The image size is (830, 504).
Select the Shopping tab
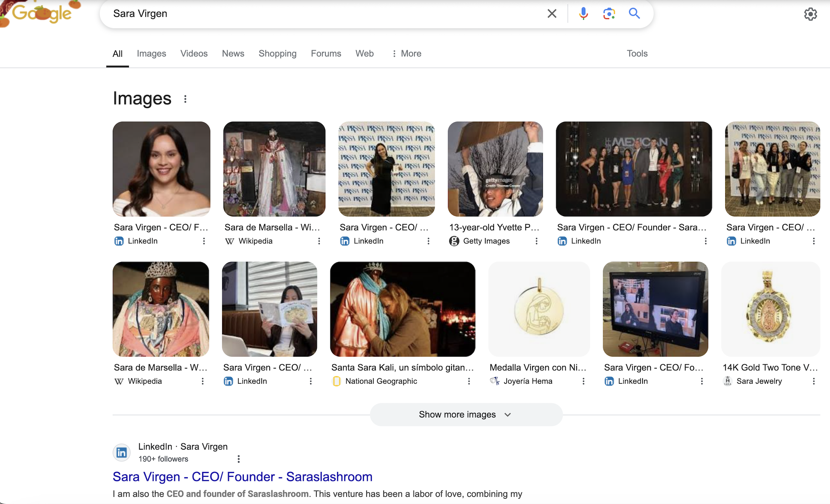[277, 54]
